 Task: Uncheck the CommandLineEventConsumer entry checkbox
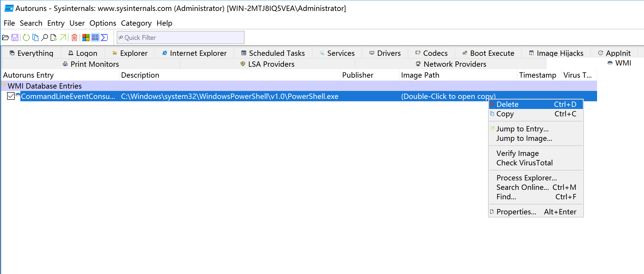coord(11,96)
